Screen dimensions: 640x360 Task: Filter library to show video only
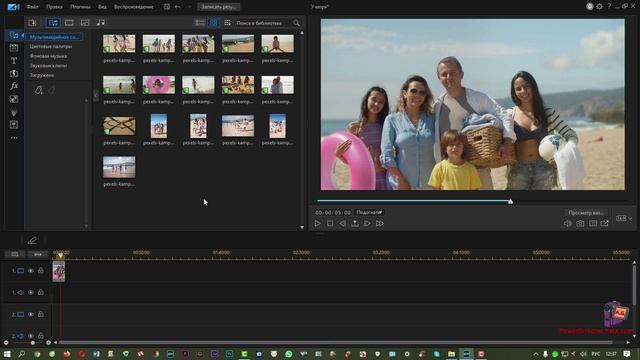tap(69, 23)
